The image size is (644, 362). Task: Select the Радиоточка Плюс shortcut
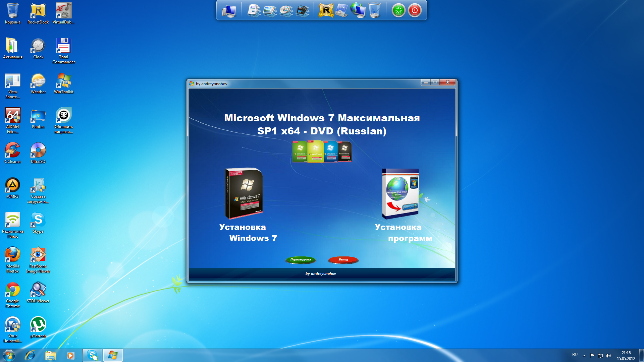[13, 225]
